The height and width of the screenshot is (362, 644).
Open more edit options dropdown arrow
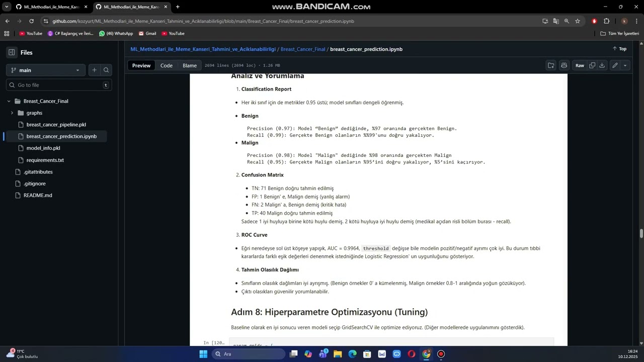[625, 65]
